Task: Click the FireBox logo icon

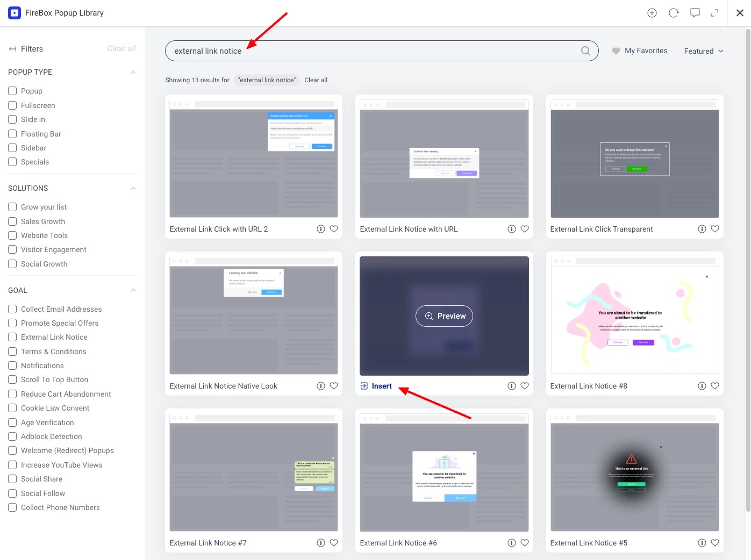Action: [x=14, y=12]
